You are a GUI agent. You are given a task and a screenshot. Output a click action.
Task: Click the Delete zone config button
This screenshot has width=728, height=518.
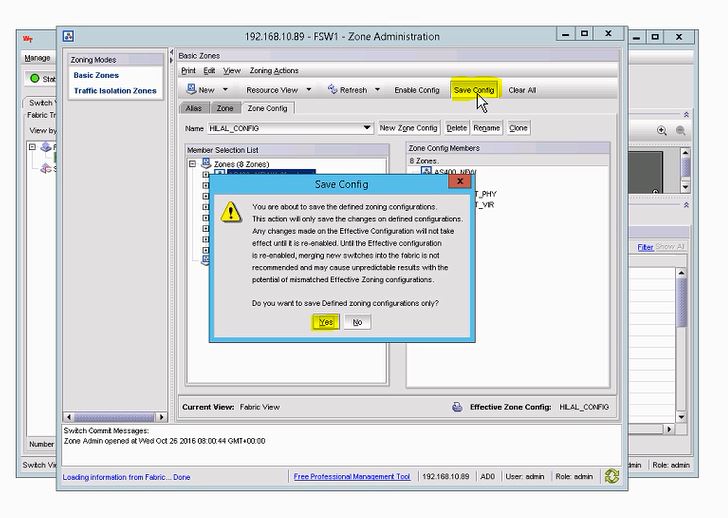456,128
